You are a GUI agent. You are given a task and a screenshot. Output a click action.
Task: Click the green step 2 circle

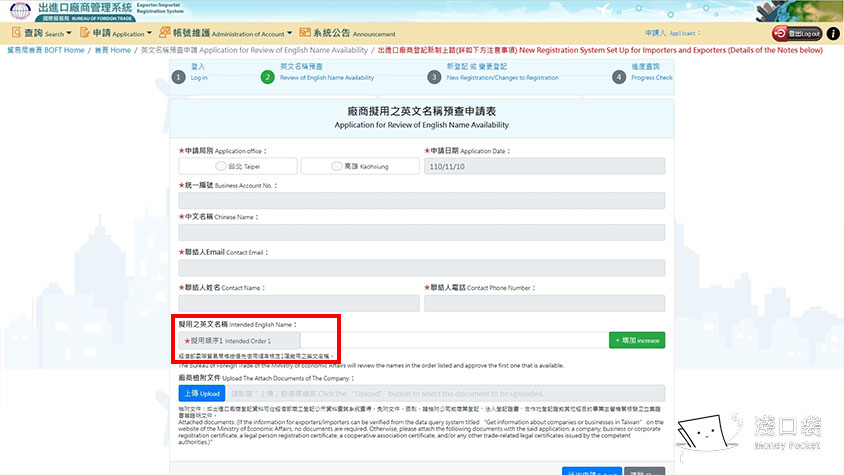pyautogui.click(x=267, y=77)
